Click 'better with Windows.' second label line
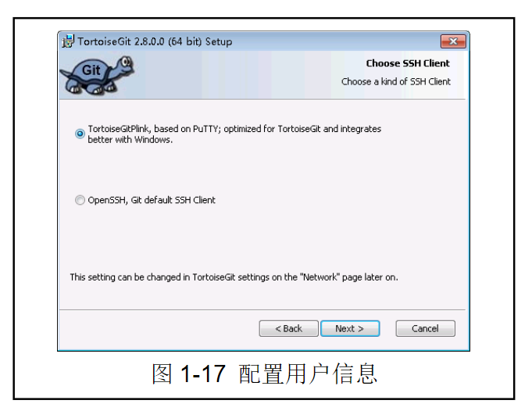Screen dimensions: 532x411 130,140
